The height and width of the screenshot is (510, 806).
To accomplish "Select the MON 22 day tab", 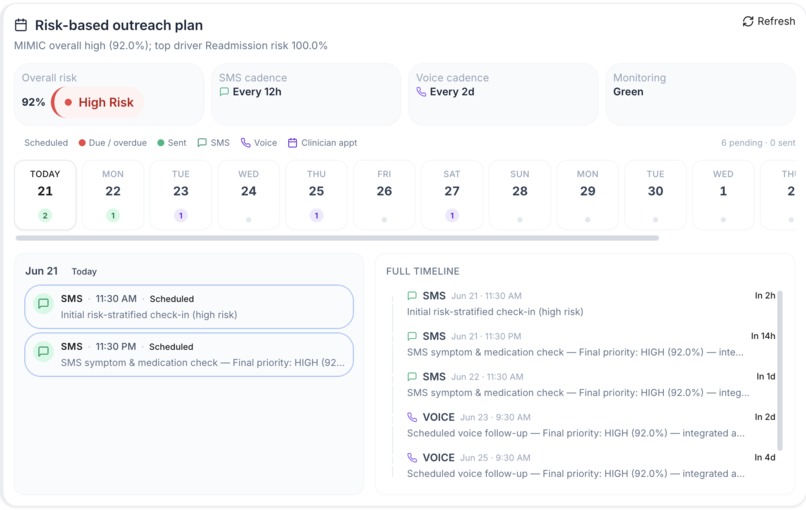I will (113, 195).
